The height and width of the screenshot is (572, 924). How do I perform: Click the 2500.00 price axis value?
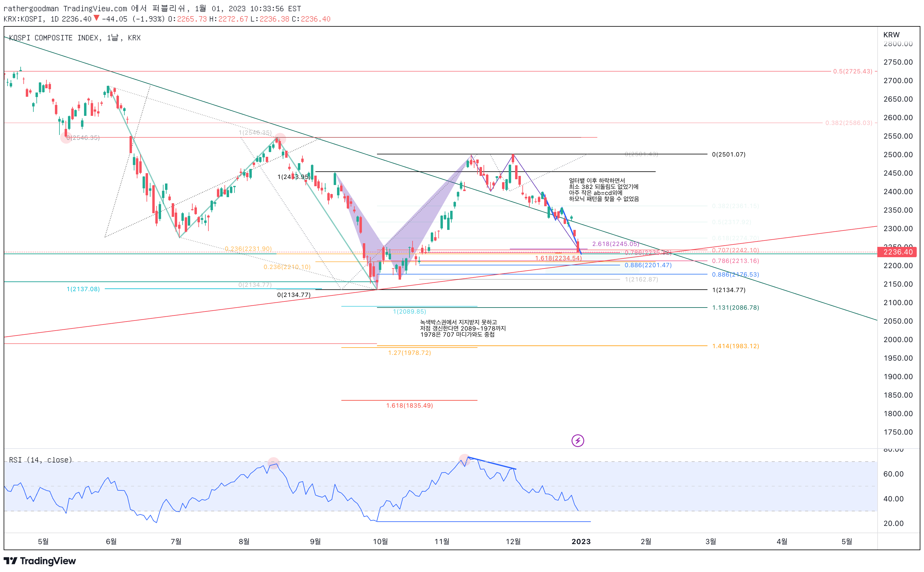898,154
